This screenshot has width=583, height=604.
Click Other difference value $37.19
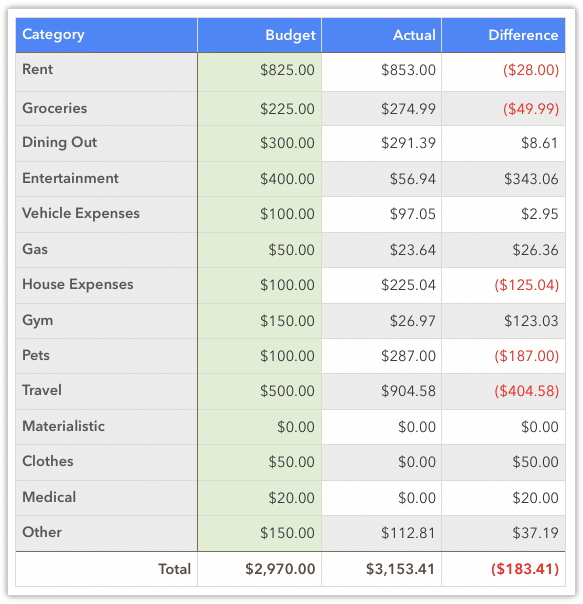535,533
